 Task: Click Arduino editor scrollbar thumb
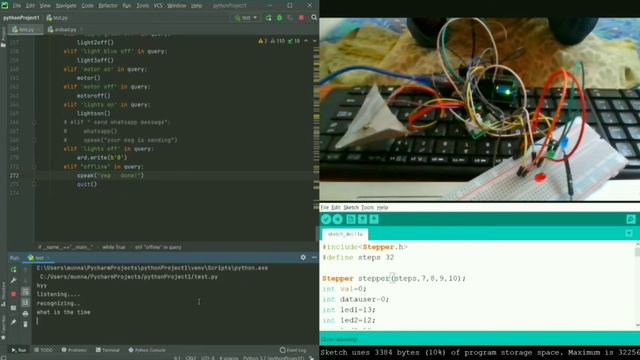[x=637, y=251]
